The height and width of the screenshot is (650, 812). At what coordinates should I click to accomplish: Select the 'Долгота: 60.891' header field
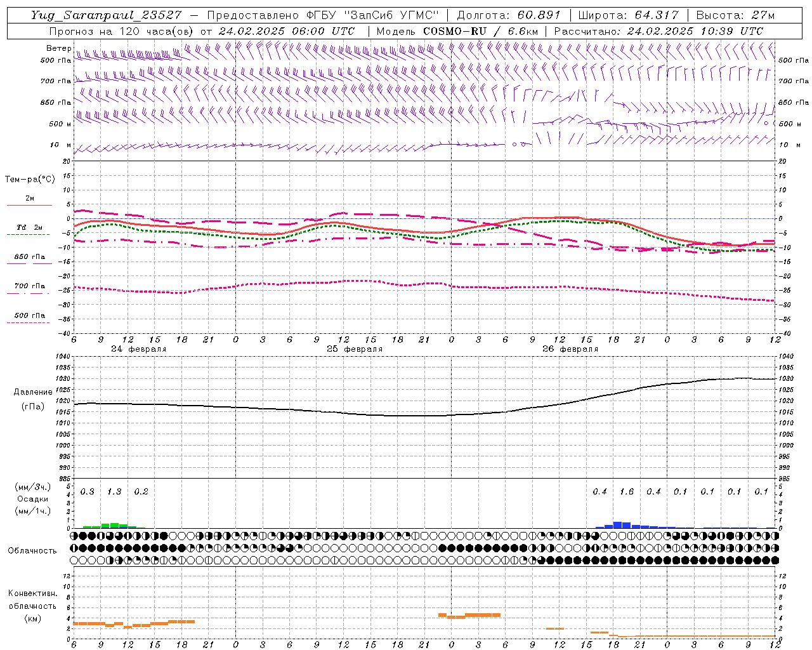pos(509,15)
